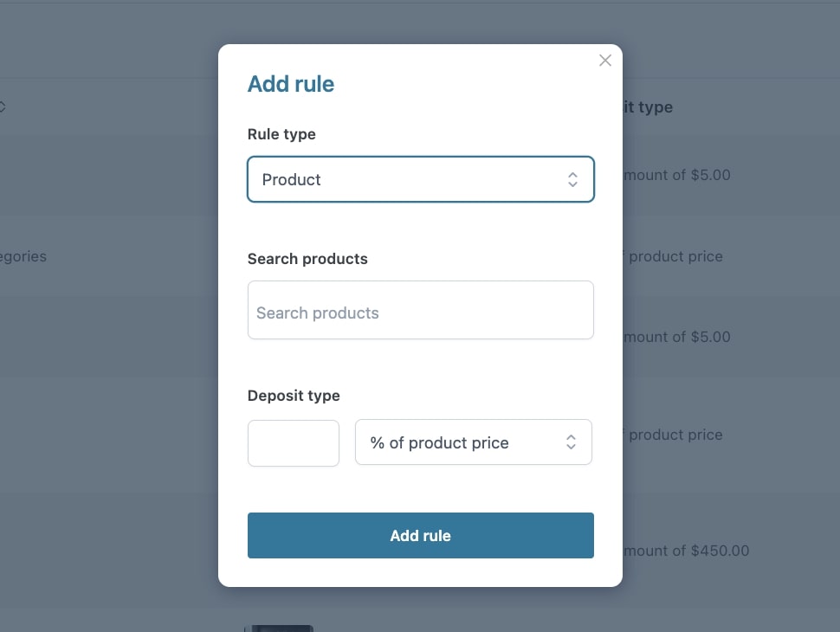Viewport: 840px width, 632px height.
Task: Click the partially hidden categories row text
Action: click(x=23, y=256)
